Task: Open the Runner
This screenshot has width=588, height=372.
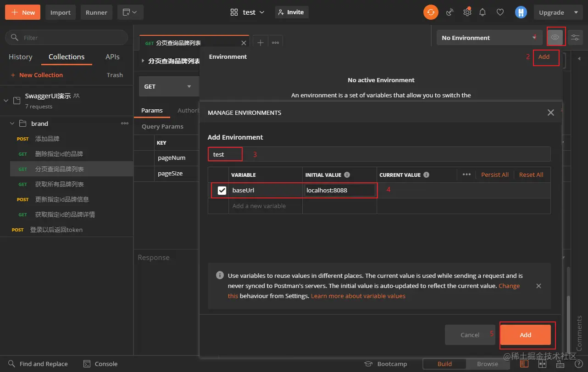Action: click(x=96, y=12)
